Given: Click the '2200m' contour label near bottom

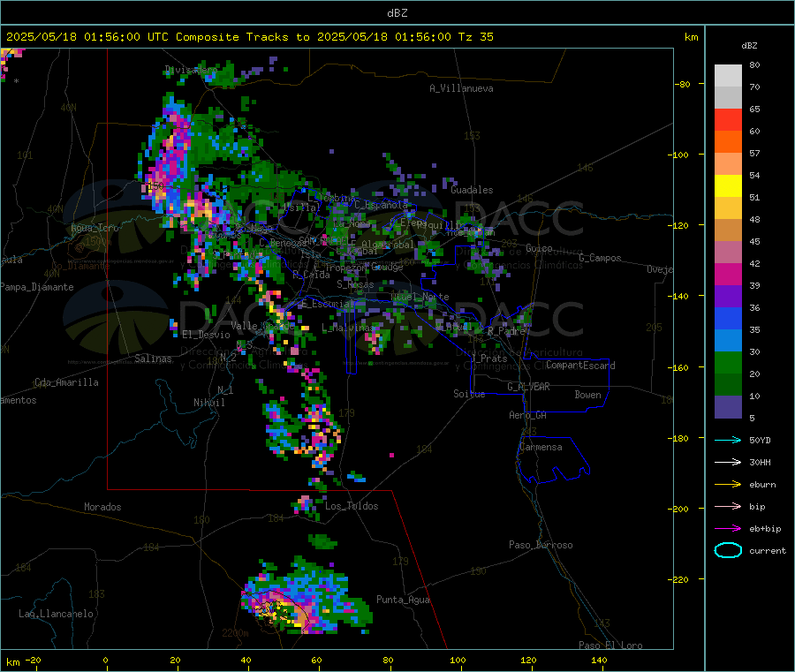Looking at the screenshot, I should tap(235, 633).
